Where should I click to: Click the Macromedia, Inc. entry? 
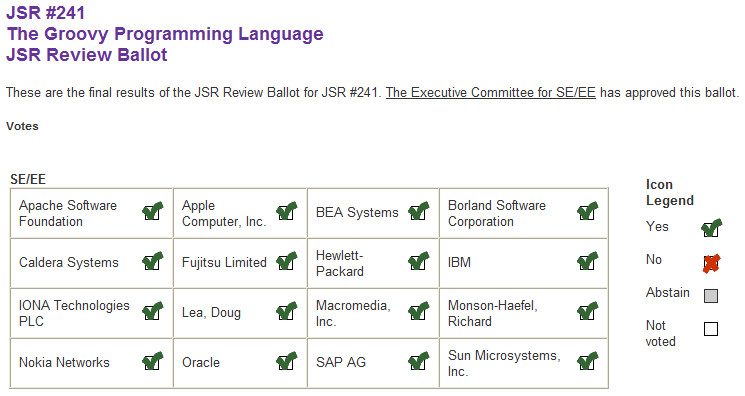[x=353, y=313]
